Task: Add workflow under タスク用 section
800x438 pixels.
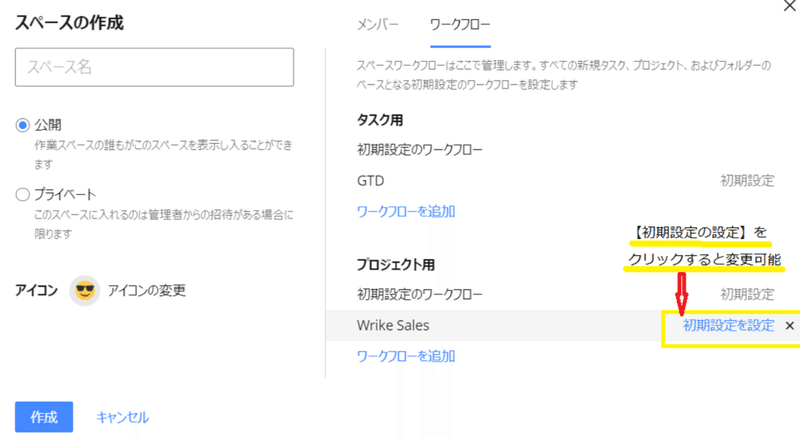Action: [x=406, y=211]
